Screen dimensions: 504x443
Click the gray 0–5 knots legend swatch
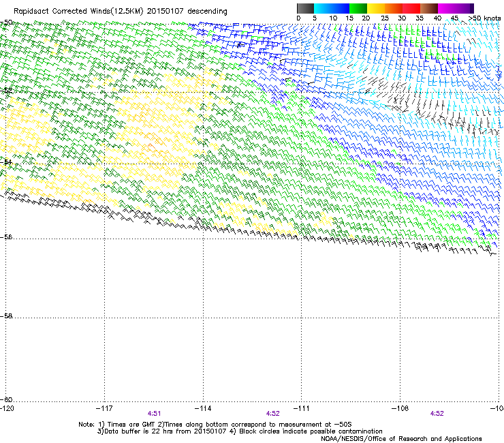[x=305, y=8]
